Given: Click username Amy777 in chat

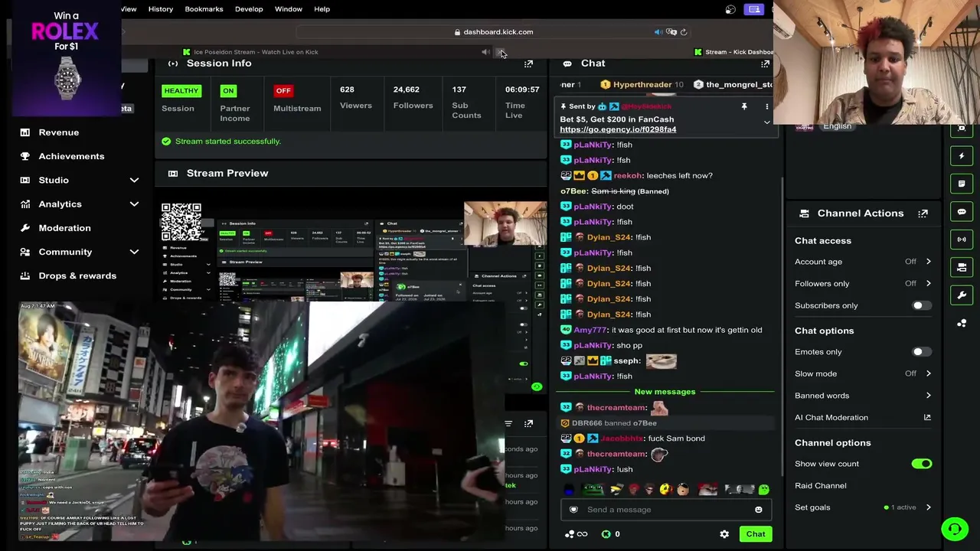Looking at the screenshot, I should pos(590,330).
